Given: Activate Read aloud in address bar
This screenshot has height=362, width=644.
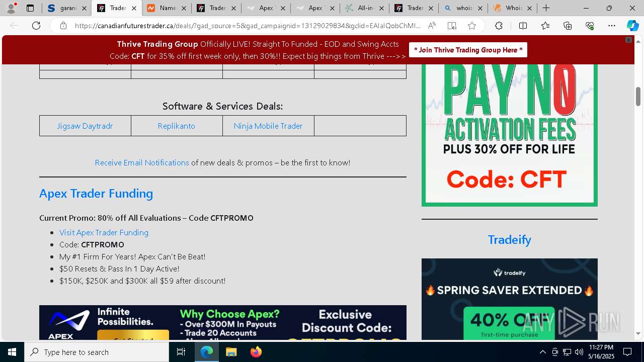Looking at the screenshot, I should pos(432,26).
